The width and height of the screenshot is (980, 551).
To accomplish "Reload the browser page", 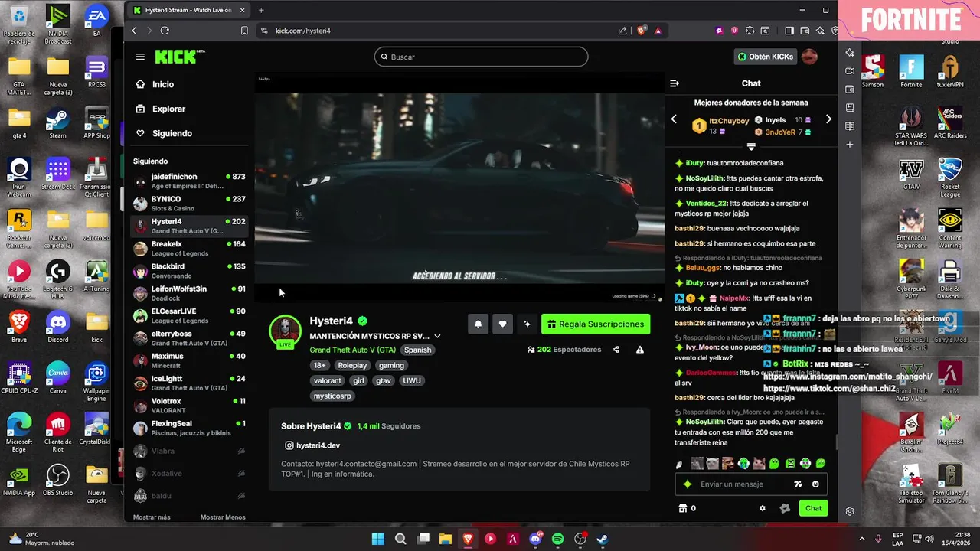I will point(165,31).
